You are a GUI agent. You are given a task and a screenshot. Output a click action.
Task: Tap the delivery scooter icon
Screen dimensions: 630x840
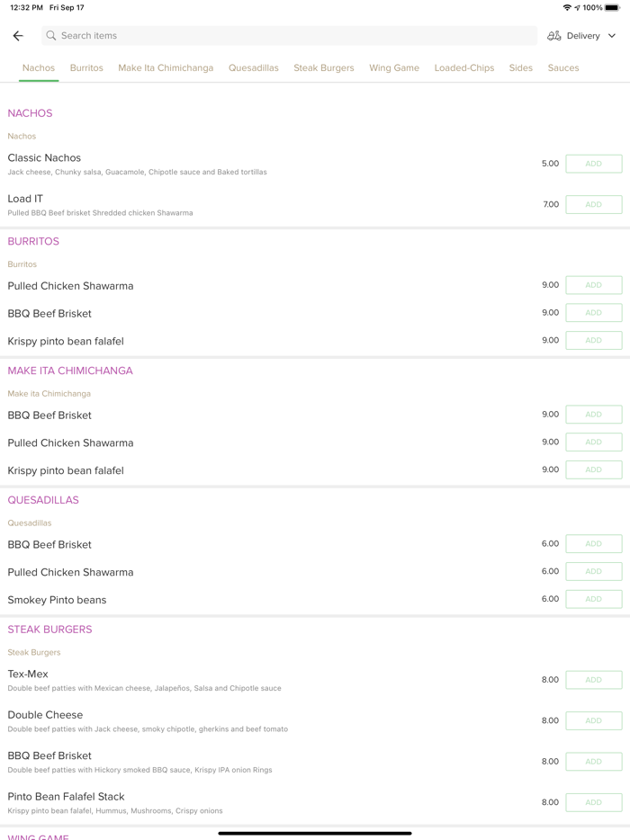click(x=554, y=36)
